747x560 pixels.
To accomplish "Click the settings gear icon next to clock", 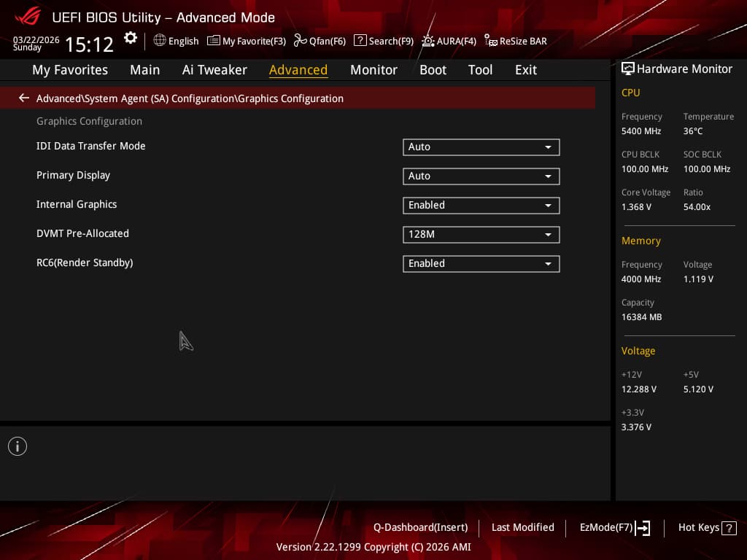I will (x=130, y=38).
